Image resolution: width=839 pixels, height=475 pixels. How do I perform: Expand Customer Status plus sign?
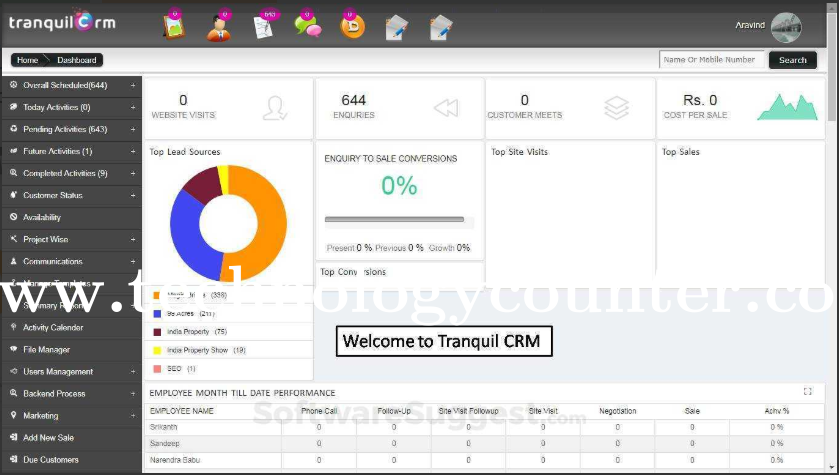pyautogui.click(x=133, y=195)
